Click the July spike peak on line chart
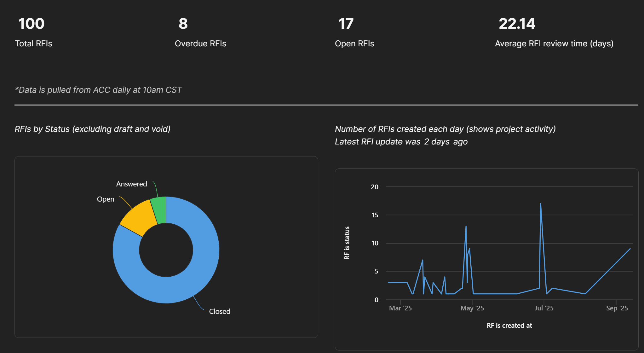 coord(541,204)
